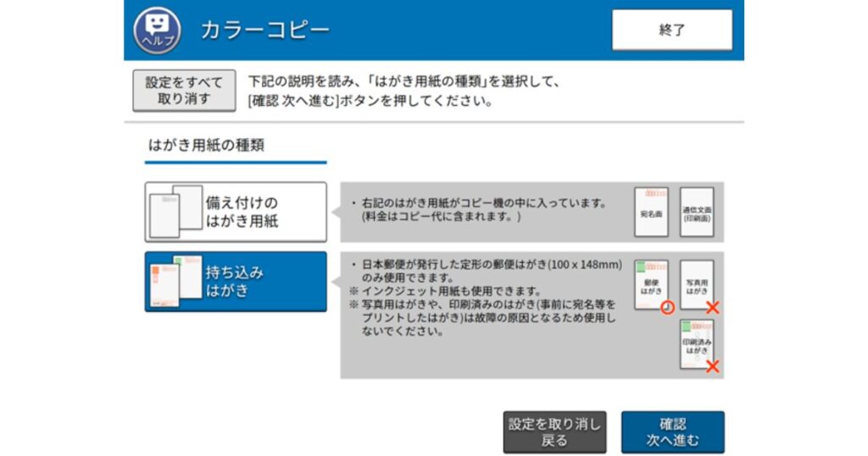Click the red circle mark on 郵便はがき
Viewport: 868px width, 456px height.
[668, 308]
